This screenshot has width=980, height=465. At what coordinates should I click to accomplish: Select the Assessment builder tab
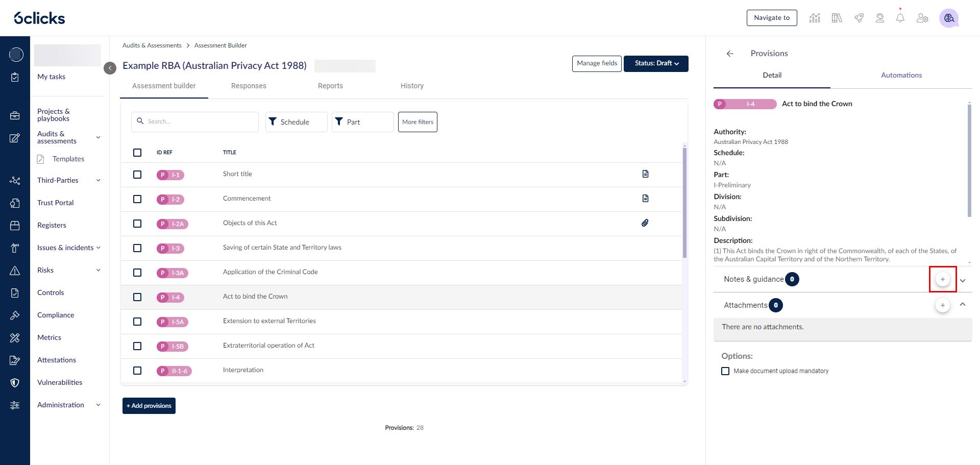[x=164, y=86]
